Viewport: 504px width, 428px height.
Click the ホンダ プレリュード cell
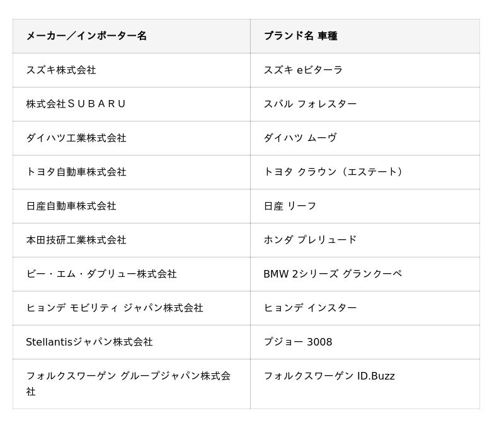pos(310,240)
